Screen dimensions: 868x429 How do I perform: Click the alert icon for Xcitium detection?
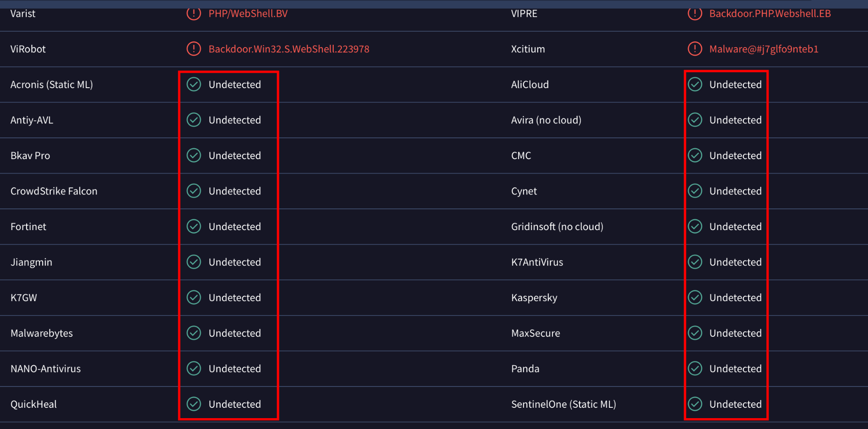[694, 49]
